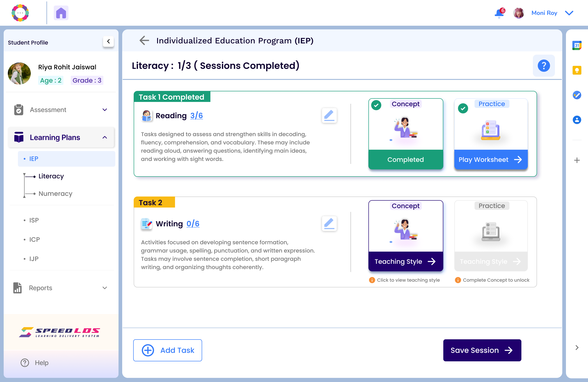The height and width of the screenshot is (382, 588).
Task: Collapse the Learning Plans section
Action: 105,137
